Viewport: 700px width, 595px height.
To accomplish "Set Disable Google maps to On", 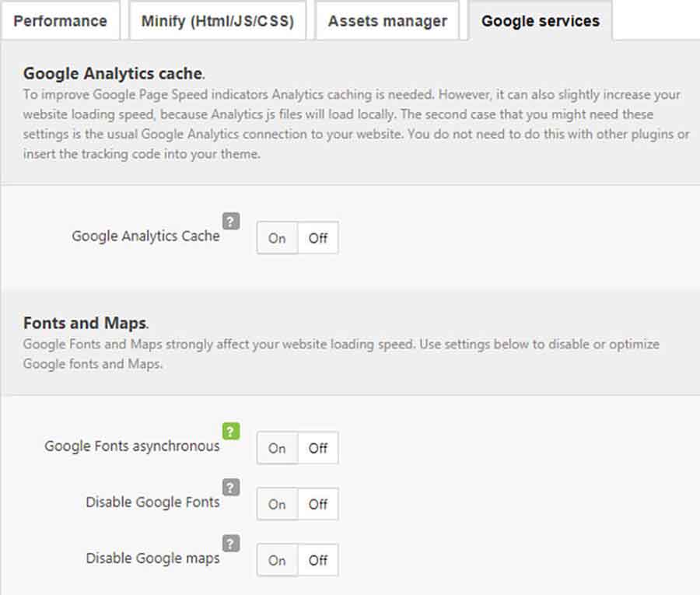I will [277, 560].
